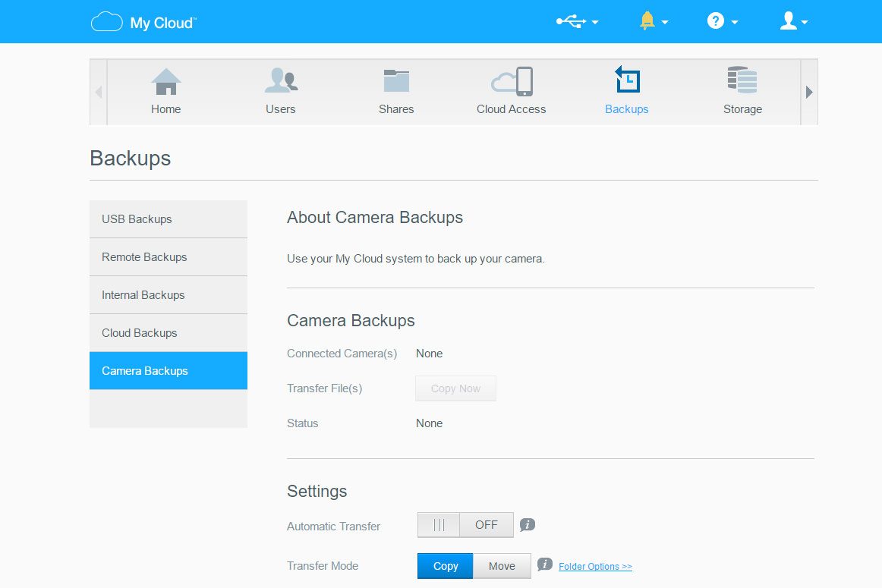Open the Cloud Access icon
Viewport: 882px width, 588px height.
click(x=512, y=81)
